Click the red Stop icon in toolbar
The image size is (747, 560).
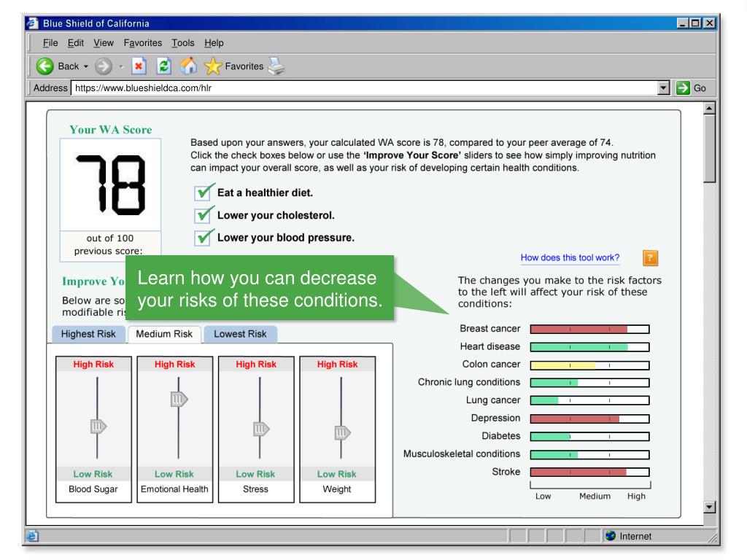[138, 66]
